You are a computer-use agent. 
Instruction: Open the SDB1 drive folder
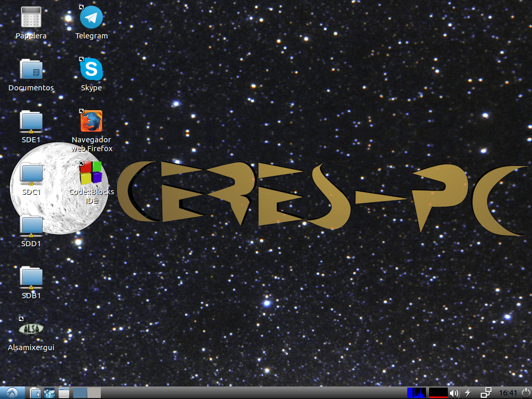coord(31,277)
